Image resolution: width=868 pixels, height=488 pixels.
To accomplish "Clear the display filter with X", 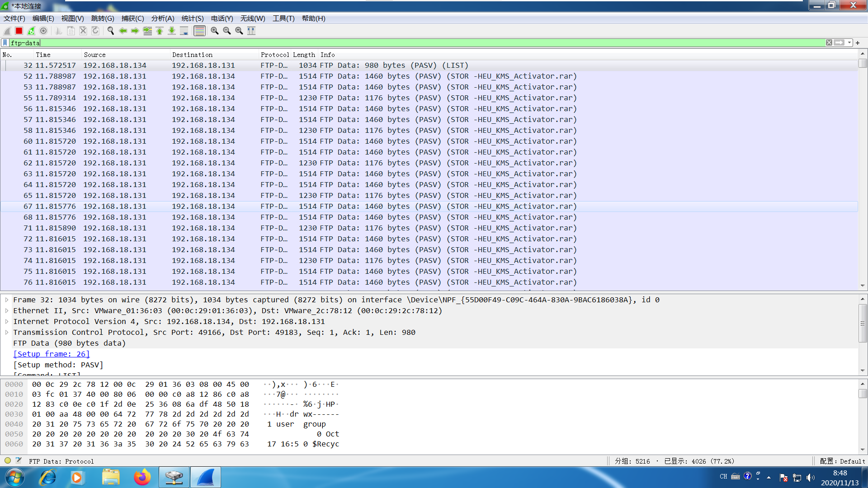I will click(x=829, y=42).
